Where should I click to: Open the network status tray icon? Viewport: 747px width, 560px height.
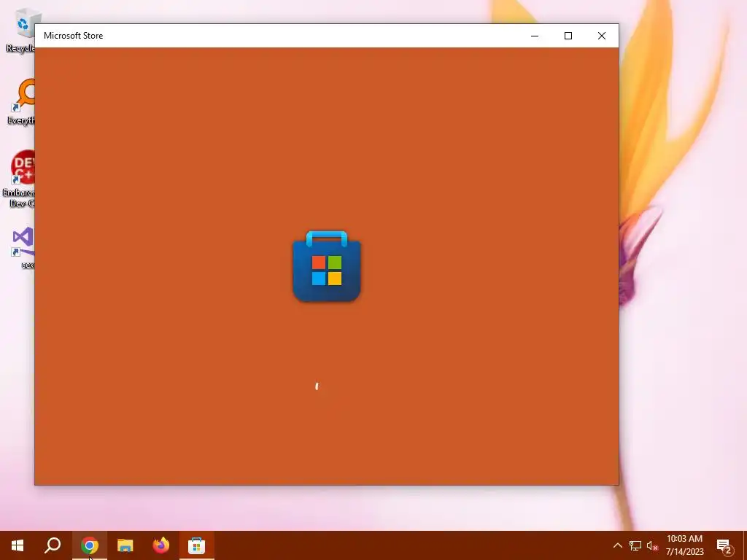pos(635,545)
